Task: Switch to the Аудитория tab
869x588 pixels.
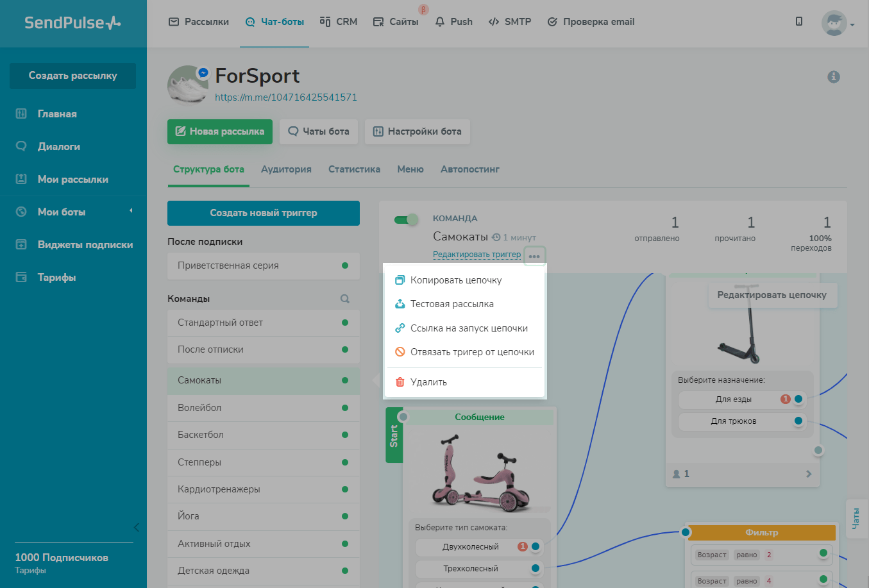Action: (x=286, y=169)
